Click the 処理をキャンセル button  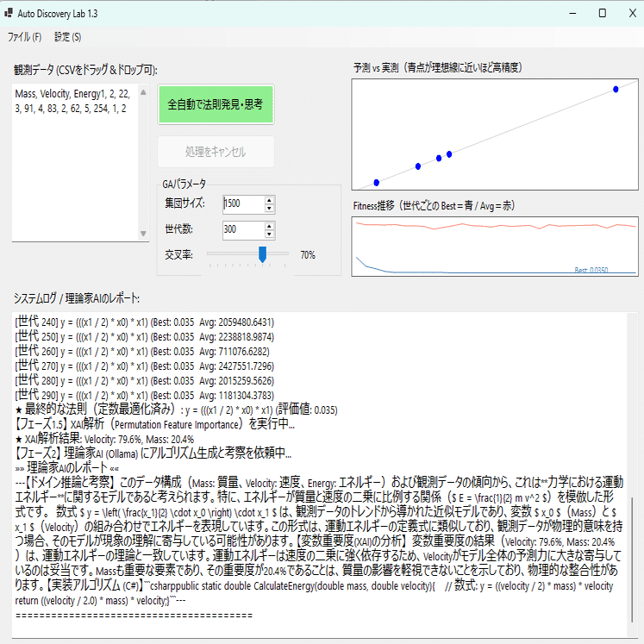tap(216, 152)
